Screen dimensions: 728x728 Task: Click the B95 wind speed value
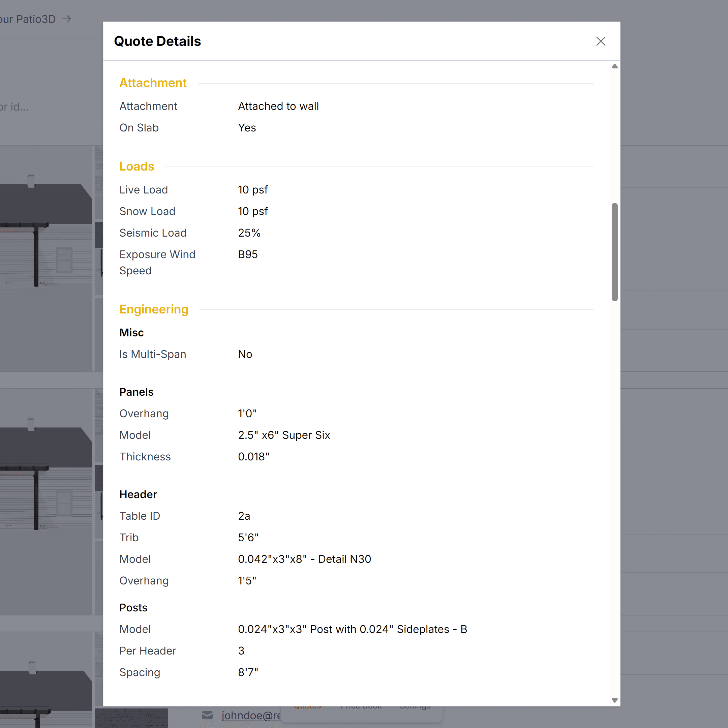[248, 254]
